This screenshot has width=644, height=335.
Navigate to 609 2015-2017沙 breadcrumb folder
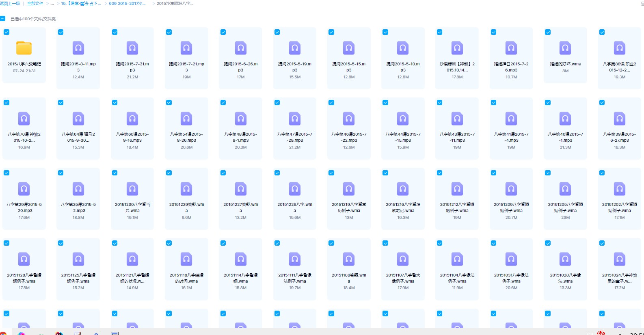pyautogui.click(x=127, y=3)
